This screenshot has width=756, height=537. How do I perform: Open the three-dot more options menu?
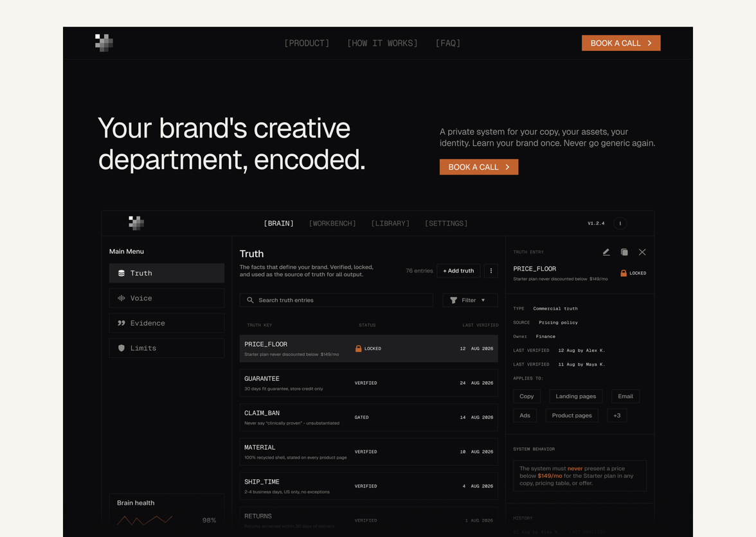tap(491, 270)
